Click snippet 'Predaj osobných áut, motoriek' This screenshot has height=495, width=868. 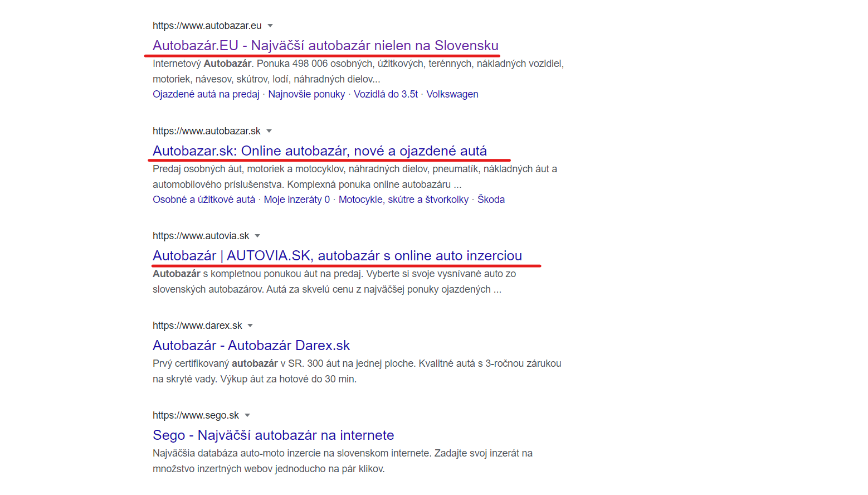pos(355,177)
